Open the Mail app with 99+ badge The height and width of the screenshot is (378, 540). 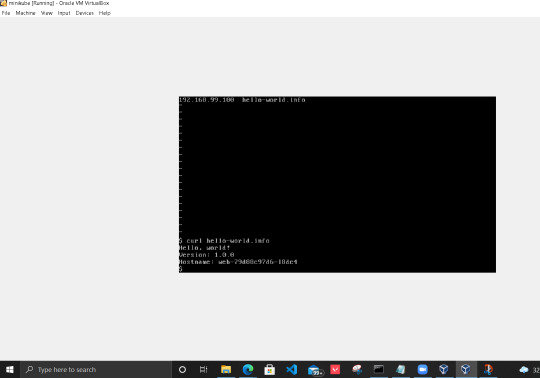pyautogui.click(x=315, y=370)
